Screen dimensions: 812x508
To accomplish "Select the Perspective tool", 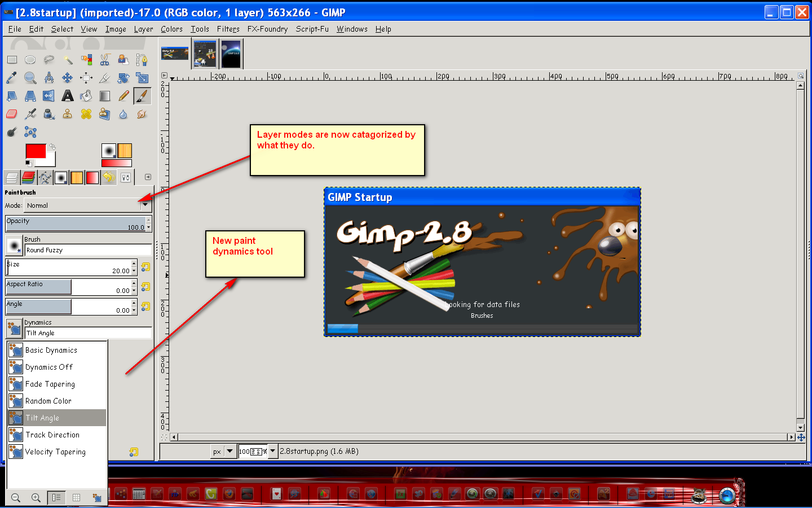I will coord(30,96).
